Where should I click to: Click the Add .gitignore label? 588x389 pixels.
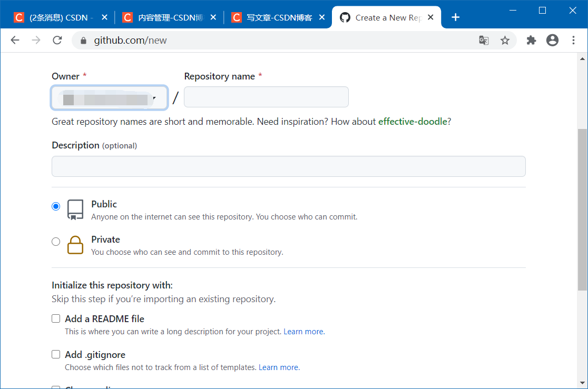click(x=95, y=355)
